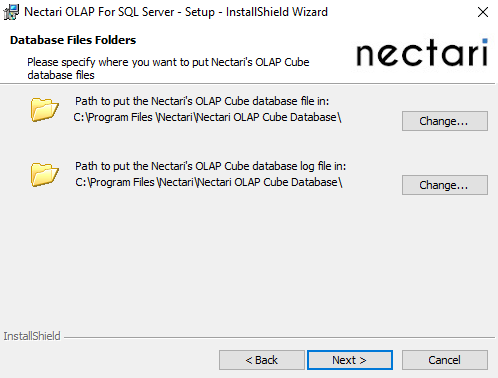Click the separator line beside InstallShield
The image size is (498, 378).
click(x=279, y=337)
